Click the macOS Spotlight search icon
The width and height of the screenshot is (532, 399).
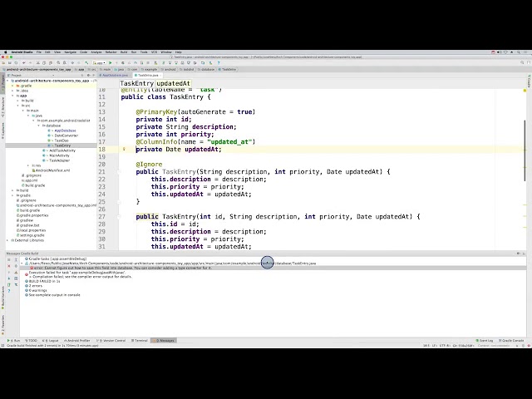(519, 52)
